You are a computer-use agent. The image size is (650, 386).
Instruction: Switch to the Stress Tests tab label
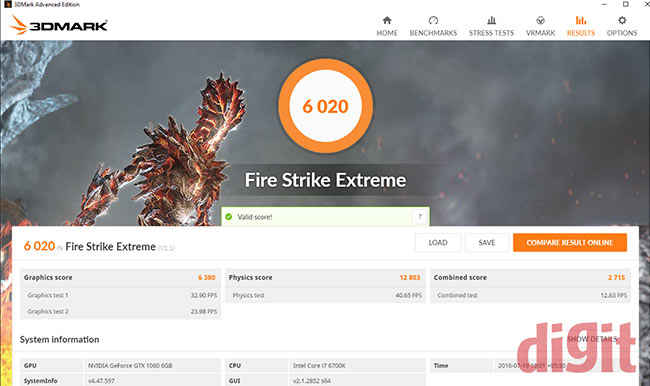491,33
